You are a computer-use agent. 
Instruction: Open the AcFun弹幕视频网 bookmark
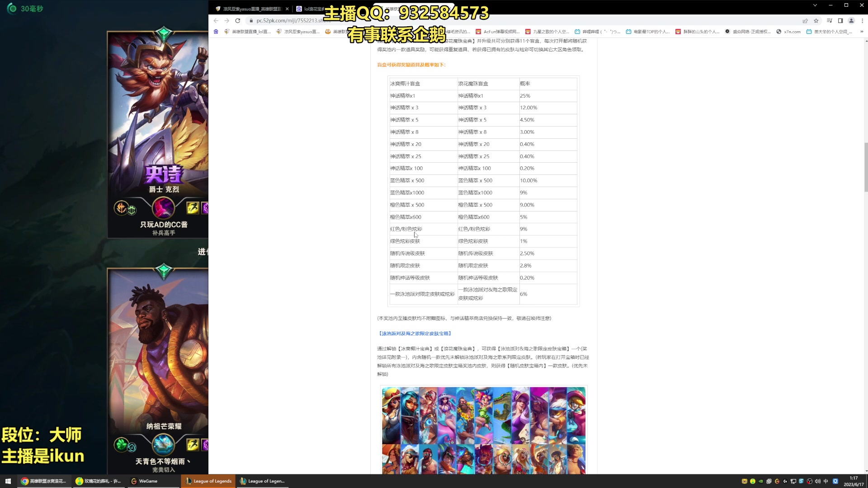click(x=498, y=32)
